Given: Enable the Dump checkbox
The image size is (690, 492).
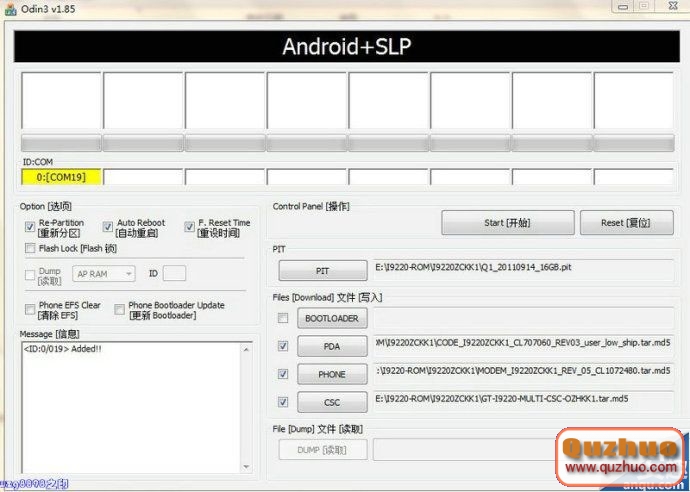Looking at the screenshot, I should coord(30,275).
